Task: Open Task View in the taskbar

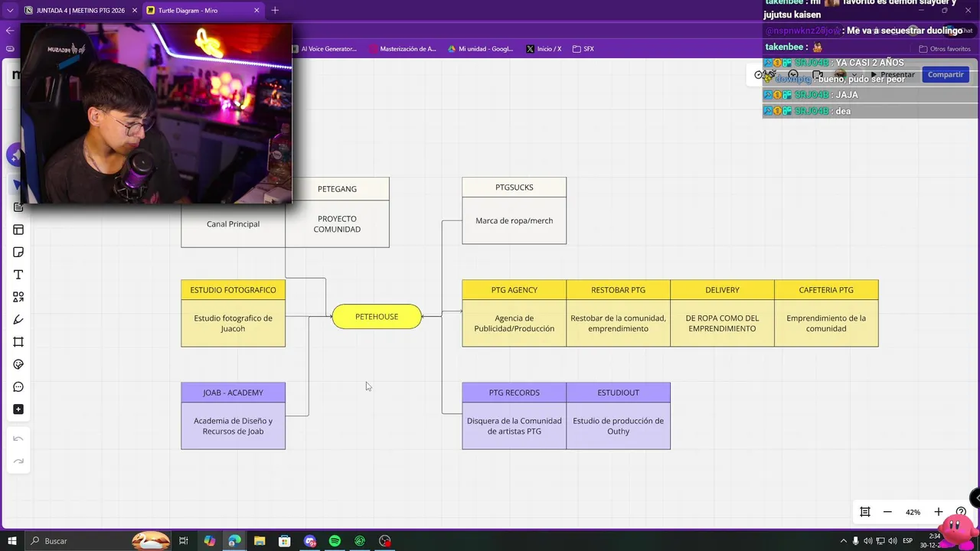Action: (x=184, y=541)
